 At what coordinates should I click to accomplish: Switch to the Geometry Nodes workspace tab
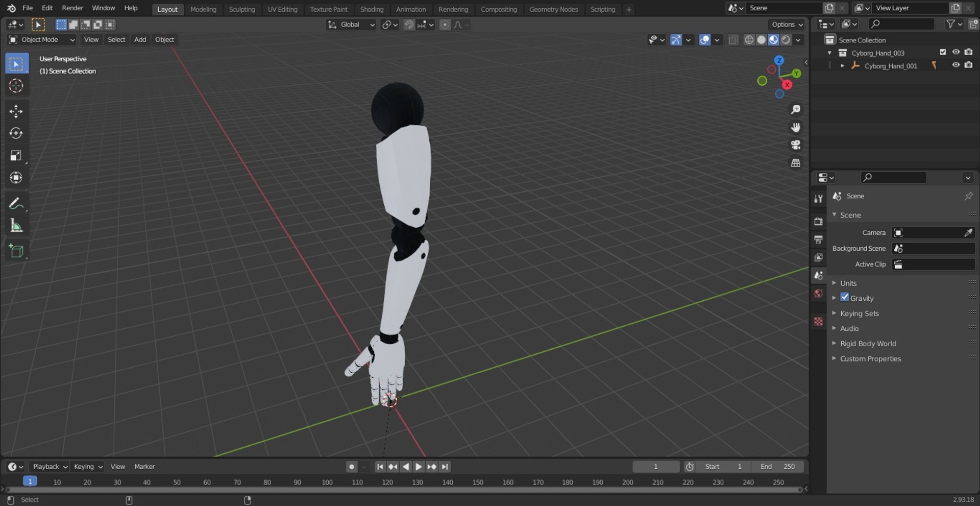(554, 9)
